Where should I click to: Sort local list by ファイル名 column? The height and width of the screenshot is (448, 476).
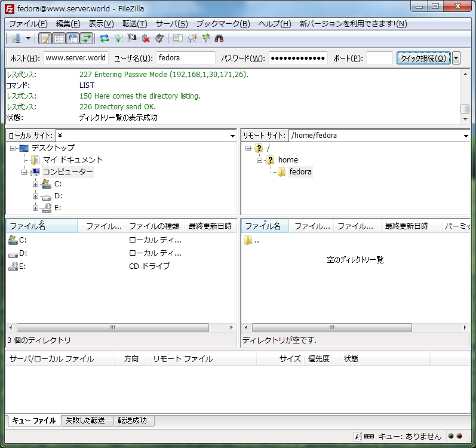(42, 226)
